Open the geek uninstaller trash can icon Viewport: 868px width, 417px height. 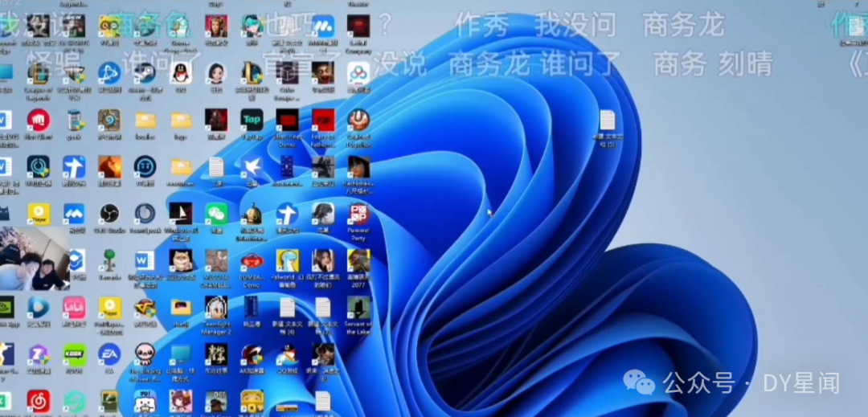74,121
